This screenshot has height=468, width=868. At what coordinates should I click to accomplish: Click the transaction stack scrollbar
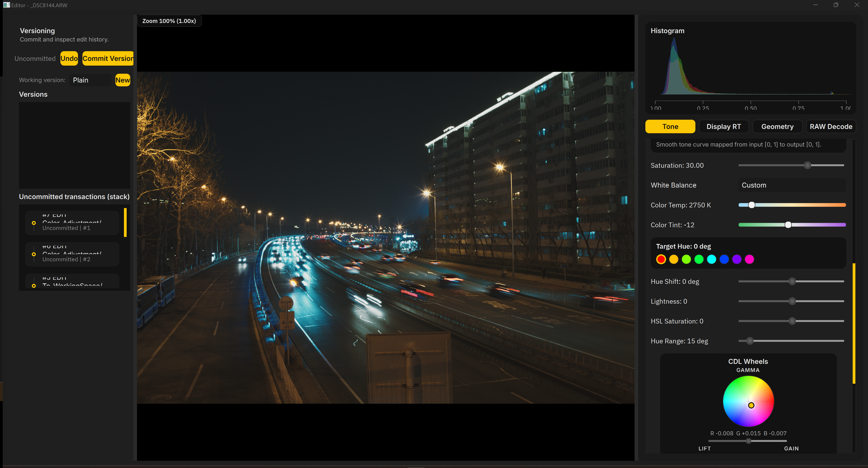(x=125, y=223)
